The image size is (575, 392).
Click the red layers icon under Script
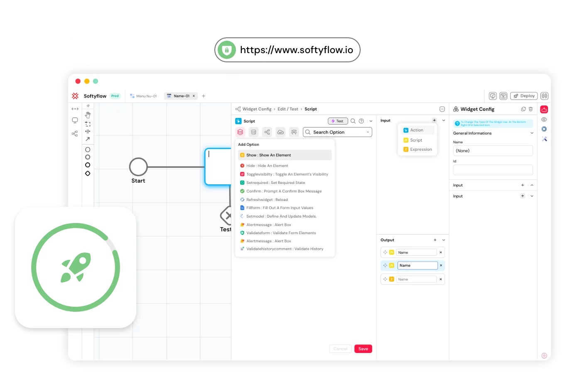pyautogui.click(x=240, y=132)
